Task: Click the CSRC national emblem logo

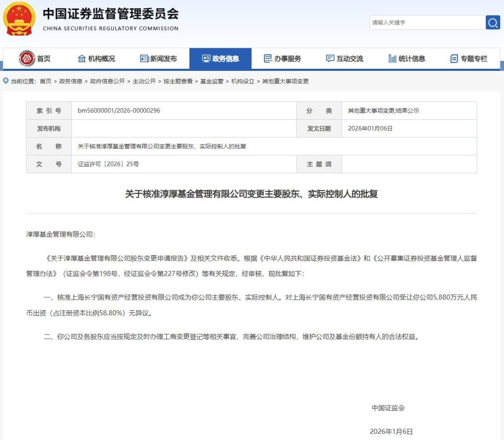Action: point(19,20)
